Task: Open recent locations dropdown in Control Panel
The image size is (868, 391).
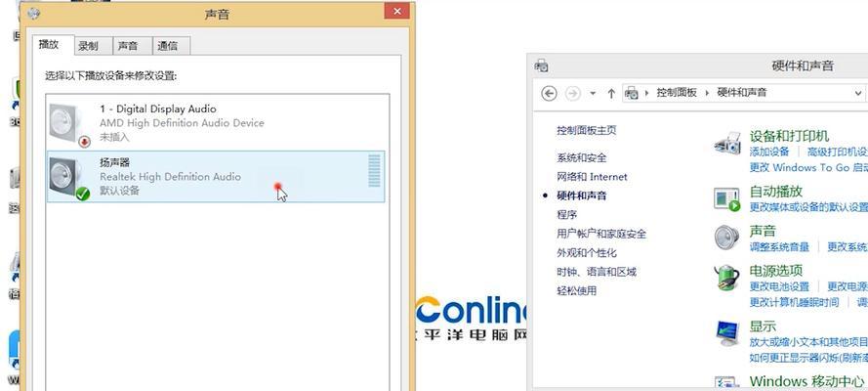Action: click(593, 93)
